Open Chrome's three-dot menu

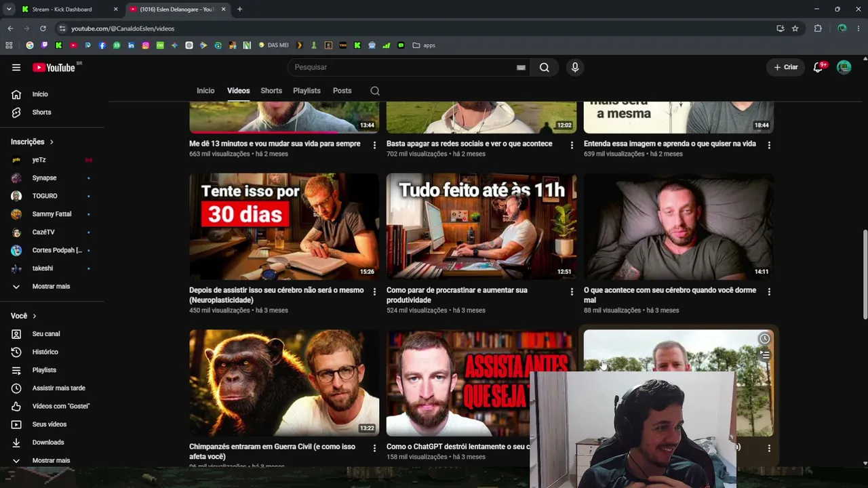point(859,28)
